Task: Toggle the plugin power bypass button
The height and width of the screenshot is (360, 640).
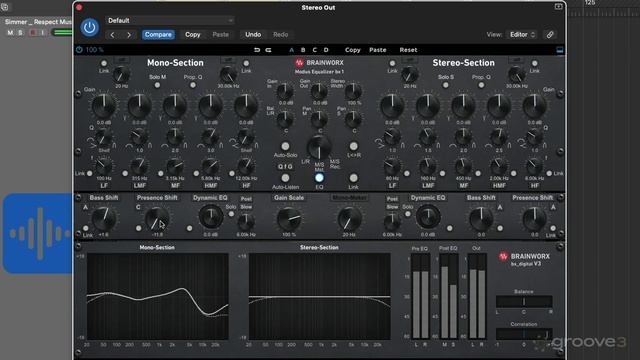Action: [x=89, y=27]
